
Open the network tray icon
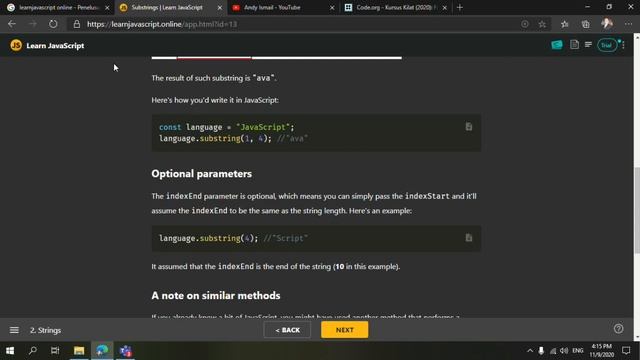coord(553,351)
